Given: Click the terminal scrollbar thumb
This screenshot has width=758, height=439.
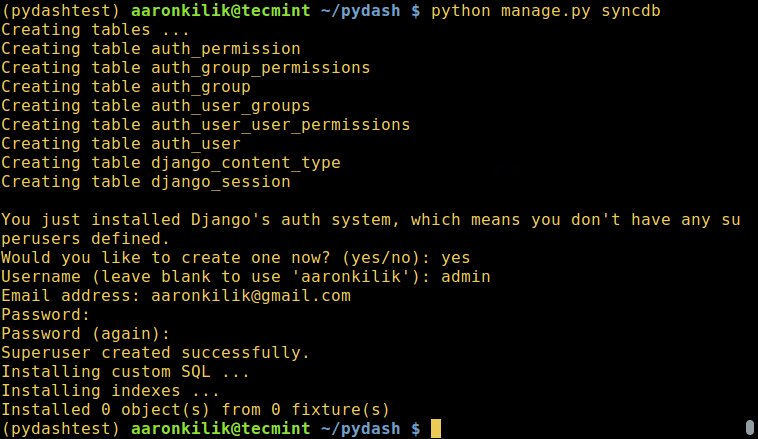Looking at the screenshot, I should (750, 429).
